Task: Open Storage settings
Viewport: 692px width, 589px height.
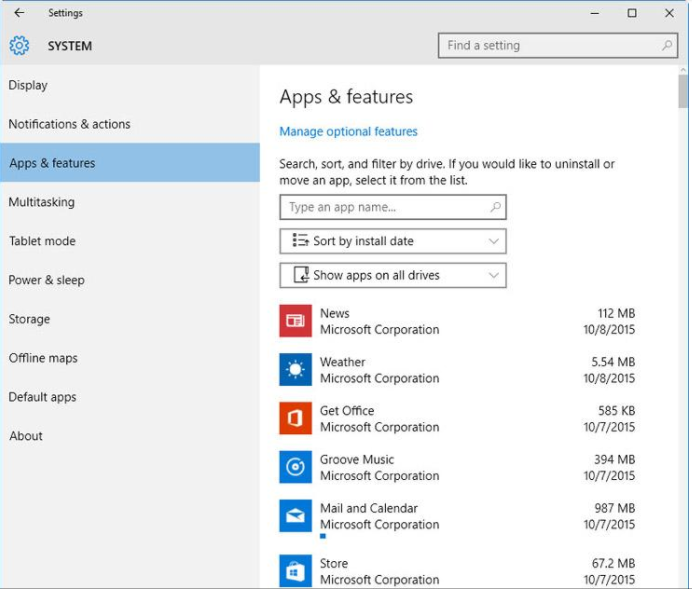Action: tap(130, 319)
